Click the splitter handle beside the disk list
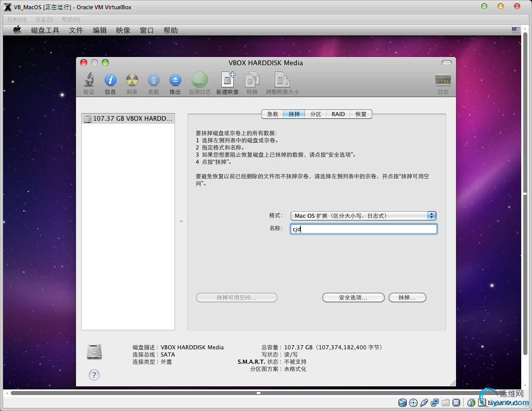 coord(181,221)
